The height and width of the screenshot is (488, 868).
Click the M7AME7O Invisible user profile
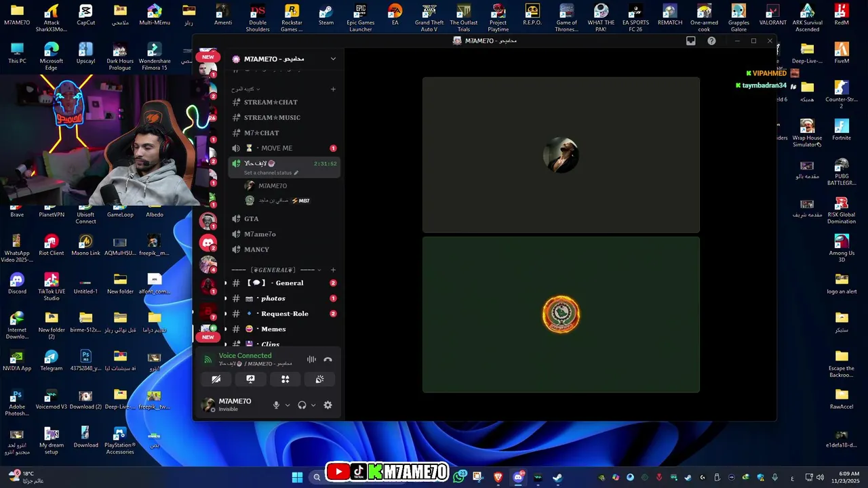(233, 405)
